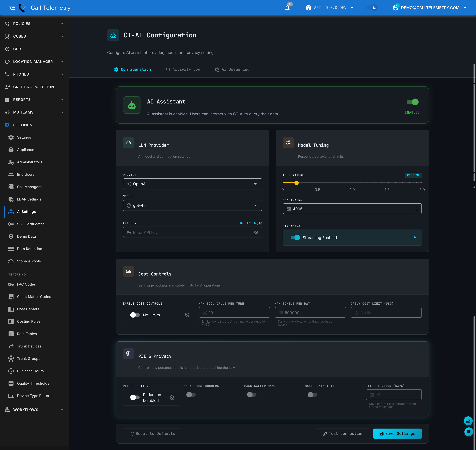Toggle Mask Phone Numbers switch
This screenshot has height=450, width=476.
[x=191, y=395]
